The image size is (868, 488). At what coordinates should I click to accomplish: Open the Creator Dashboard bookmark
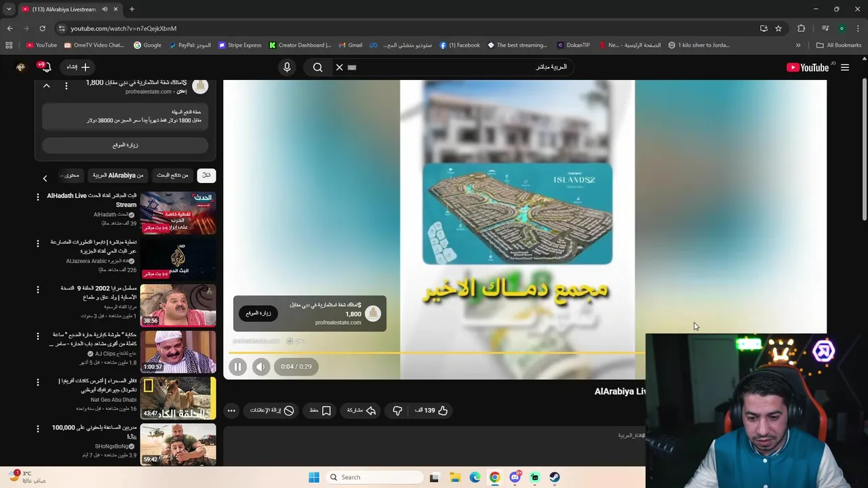300,45
